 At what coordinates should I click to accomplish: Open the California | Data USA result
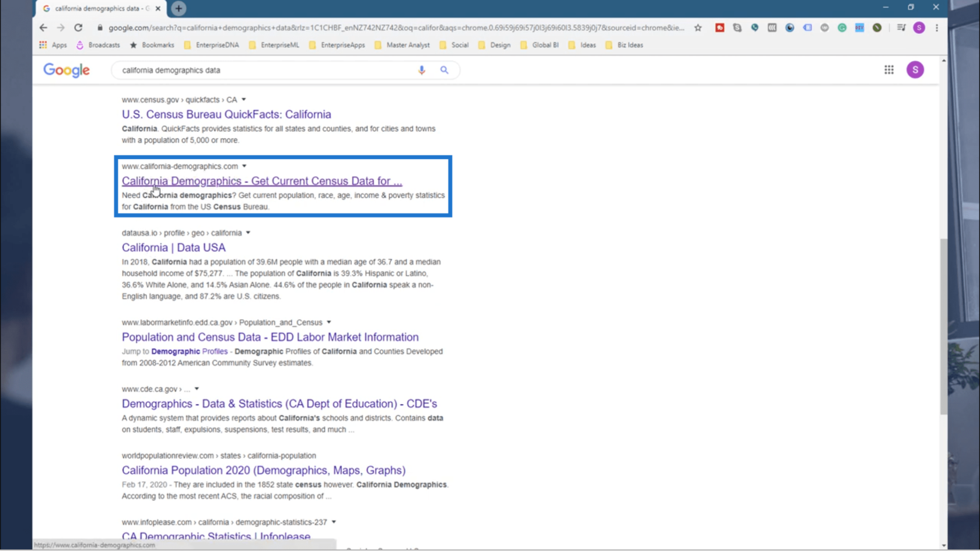click(173, 247)
